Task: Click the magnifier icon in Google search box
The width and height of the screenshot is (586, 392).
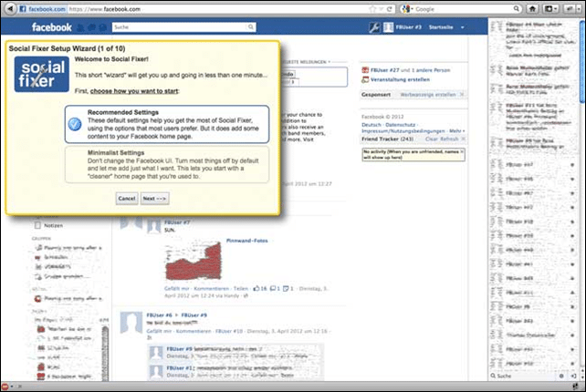Action: click(x=516, y=8)
